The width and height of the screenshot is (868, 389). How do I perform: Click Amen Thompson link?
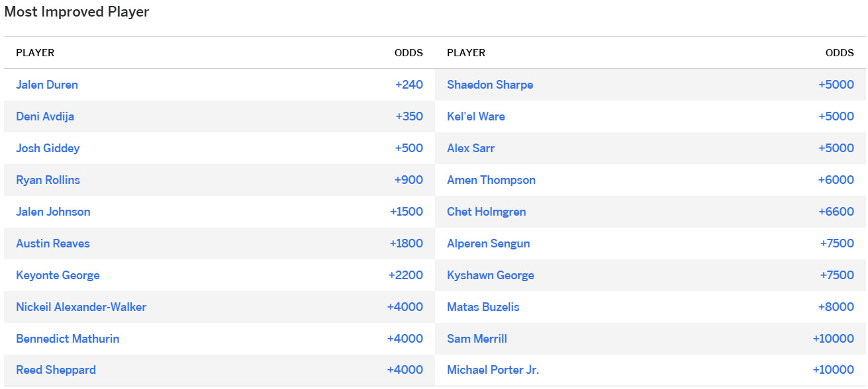pyautogui.click(x=491, y=180)
